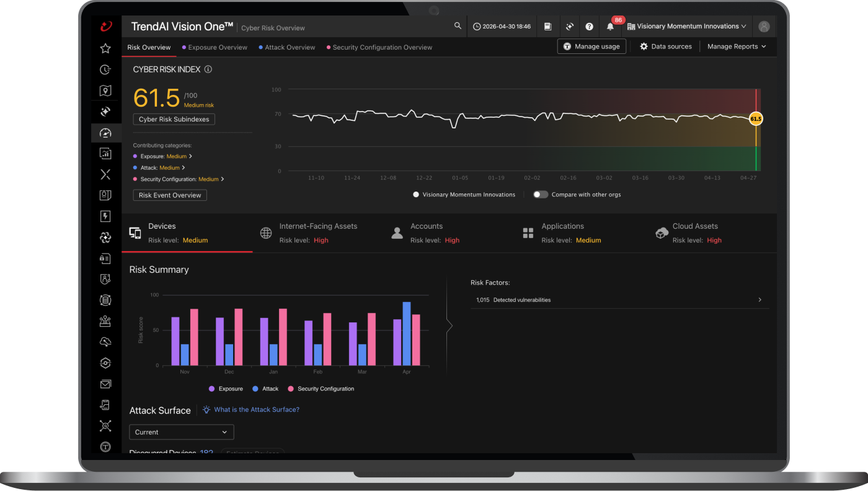Click the 61.5 marker on risk chart

pos(756,118)
